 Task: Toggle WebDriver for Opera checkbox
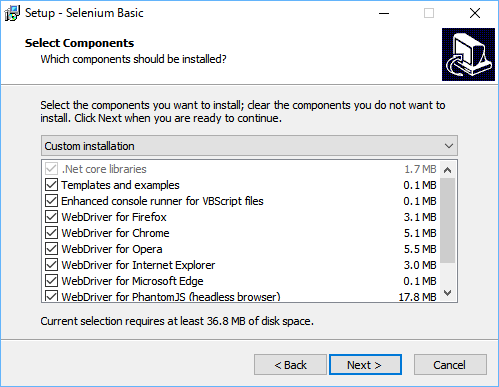[x=51, y=249]
